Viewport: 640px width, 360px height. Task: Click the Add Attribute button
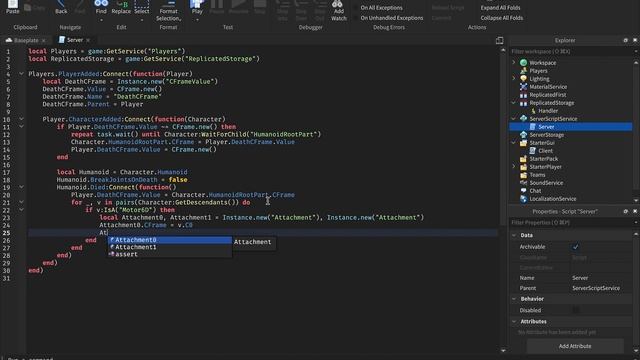[x=575, y=346]
